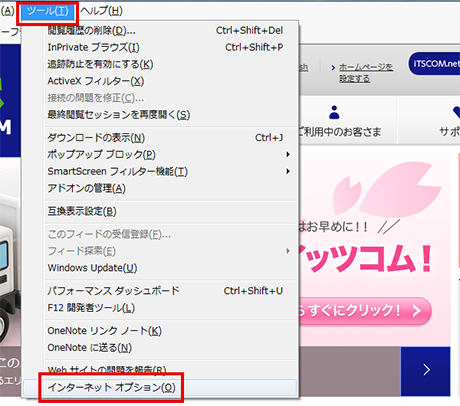The image size is (460, 406).
Task: Click the person icon above ご利用中のお客さま
Action: 334,112
